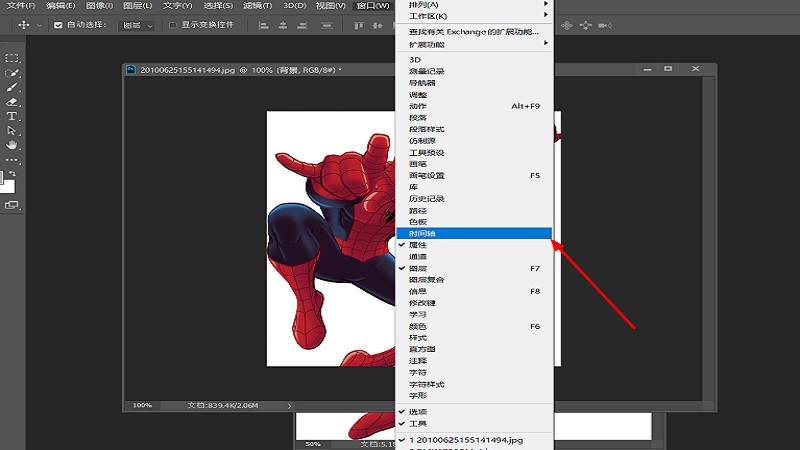Swap foreground and background colors icon

pyautogui.click(x=12, y=173)
